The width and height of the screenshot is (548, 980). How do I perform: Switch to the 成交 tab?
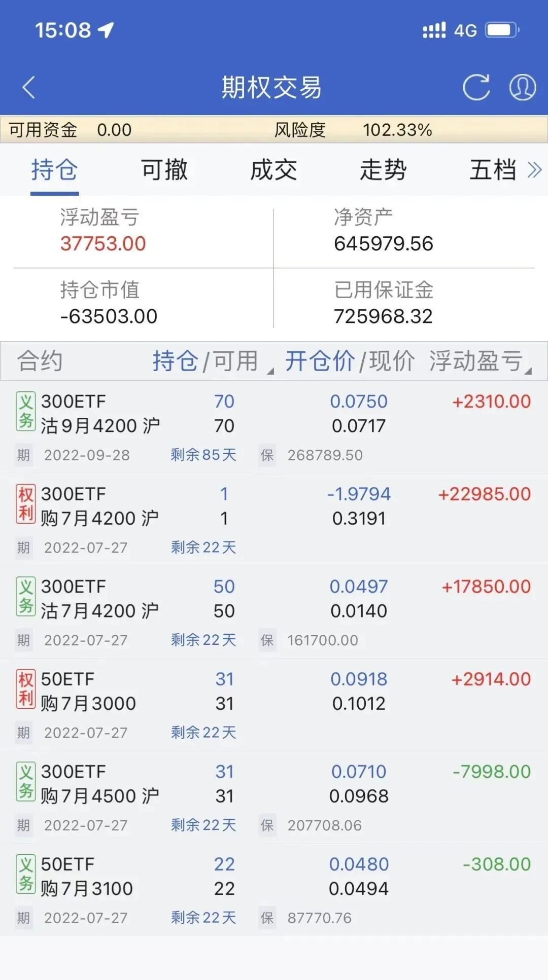pos(273,170)
